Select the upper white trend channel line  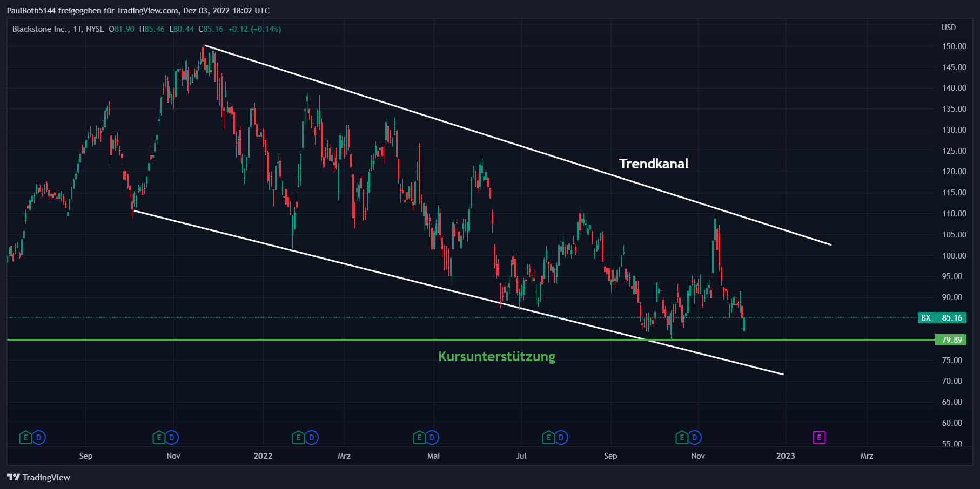[x=518, y=145]
